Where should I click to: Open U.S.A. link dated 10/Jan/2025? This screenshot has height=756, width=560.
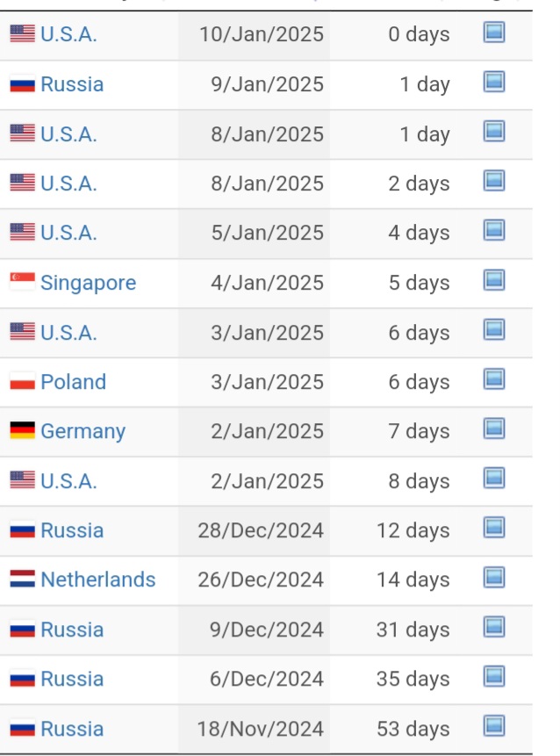tap(69, 34)
